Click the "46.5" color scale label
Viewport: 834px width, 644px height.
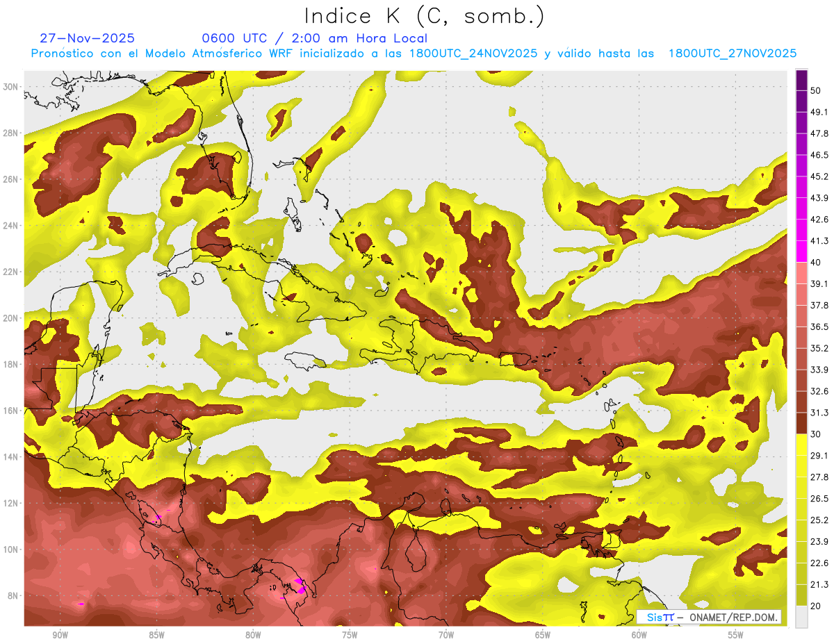[819, 155]
